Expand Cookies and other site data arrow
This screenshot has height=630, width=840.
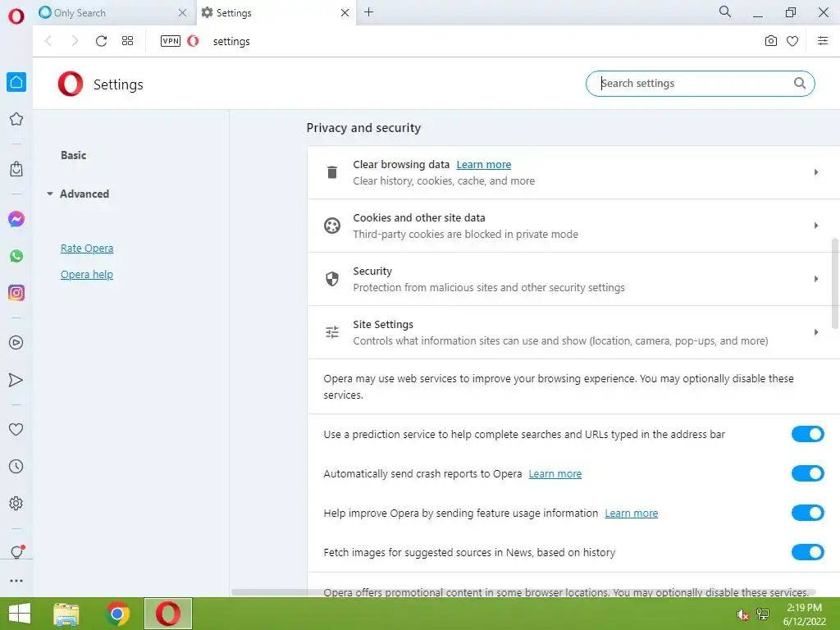pos(816,226)
